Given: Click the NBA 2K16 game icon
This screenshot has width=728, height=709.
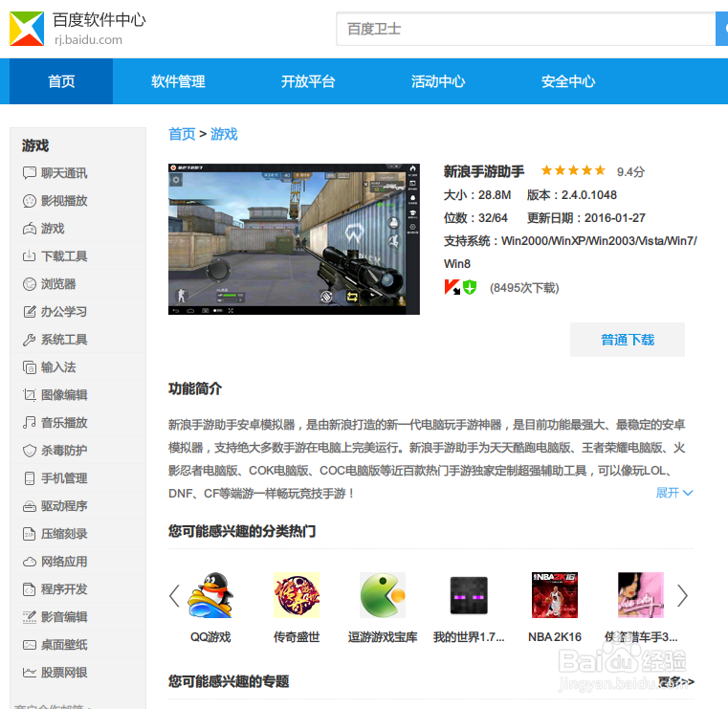Looking at the screenshot, I should pos(555,595).
